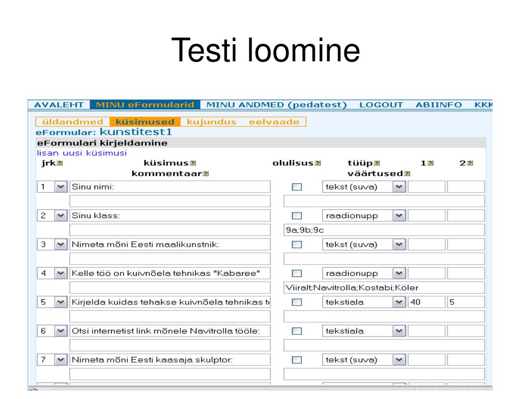
Task: Edit Kabaree question text field
Action: point(170,273)
